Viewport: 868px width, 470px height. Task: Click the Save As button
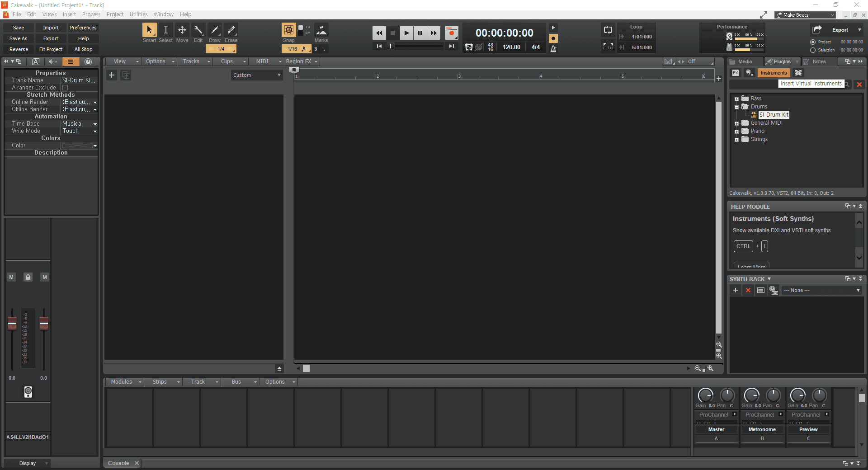[18, 38]
